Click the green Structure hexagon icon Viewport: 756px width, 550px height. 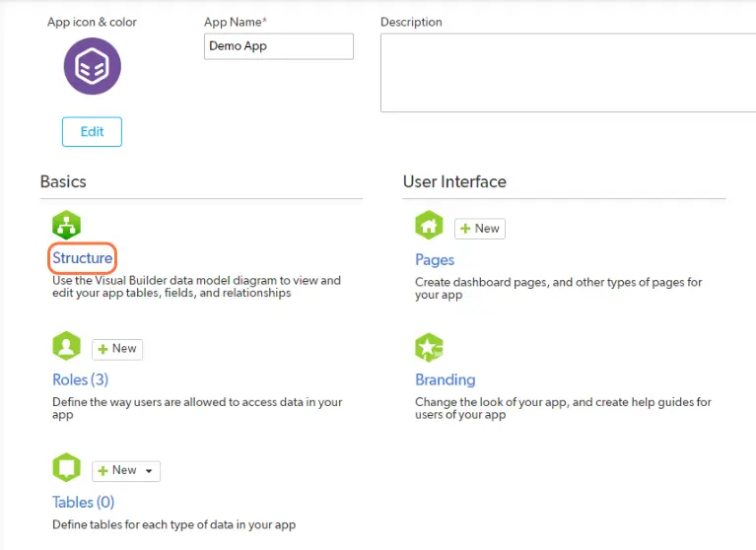click(66, 225)
